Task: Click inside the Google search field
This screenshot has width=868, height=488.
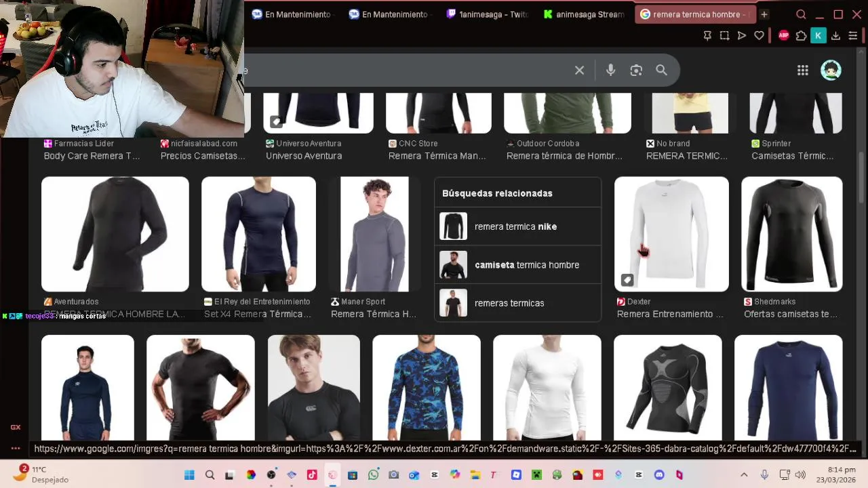Action: tap(407, 70)
